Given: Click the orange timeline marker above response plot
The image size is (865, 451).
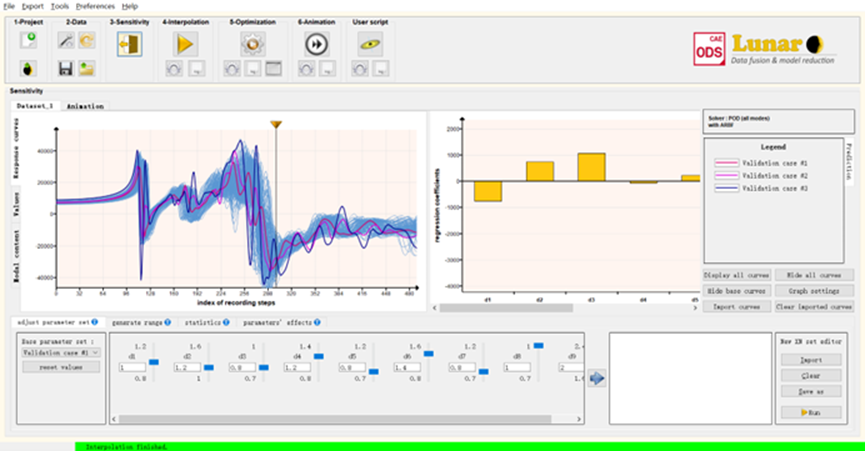Looking at the screenshot, I should point(276,125).
